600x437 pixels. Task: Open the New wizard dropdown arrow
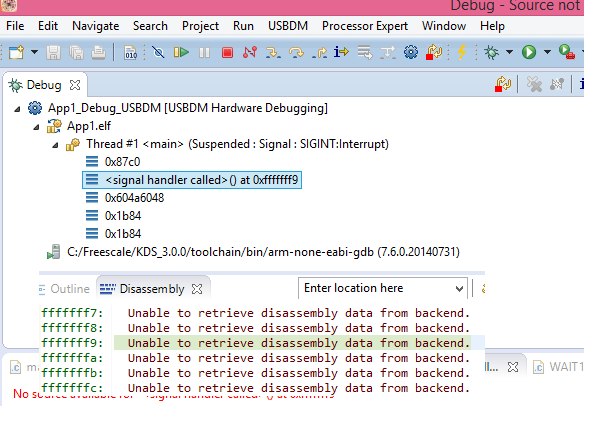[x=34, y=52]
